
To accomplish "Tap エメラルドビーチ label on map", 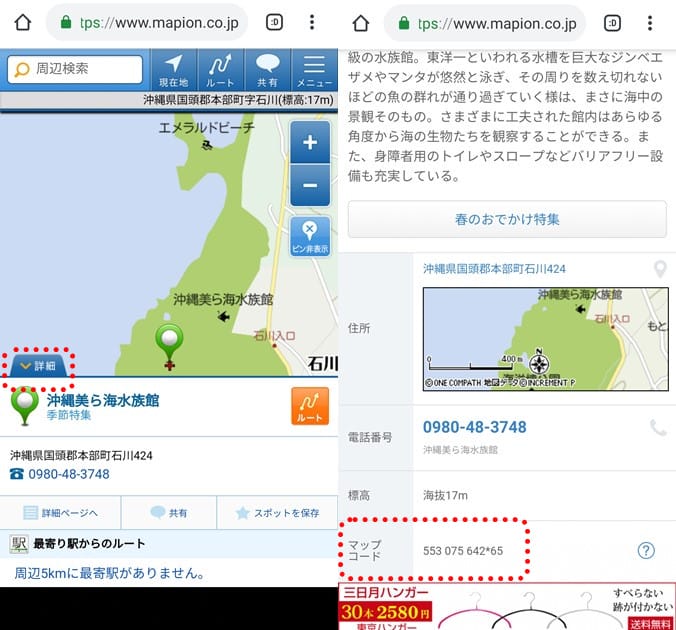I will point(207,127).
